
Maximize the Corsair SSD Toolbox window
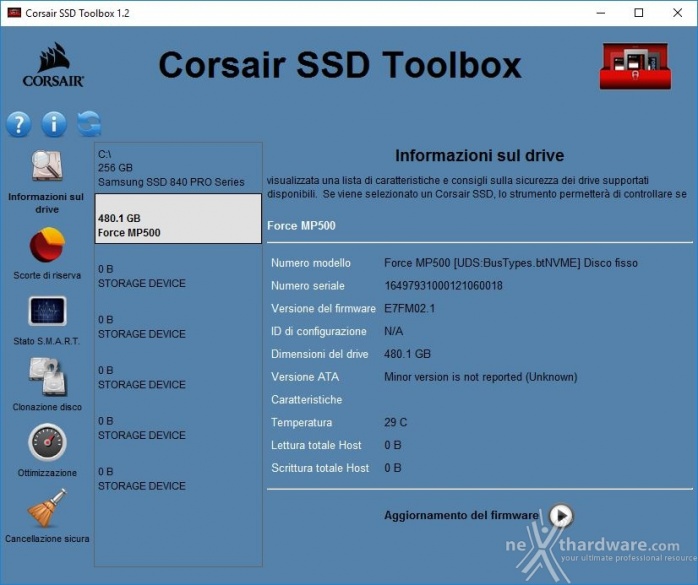(639, 13)
